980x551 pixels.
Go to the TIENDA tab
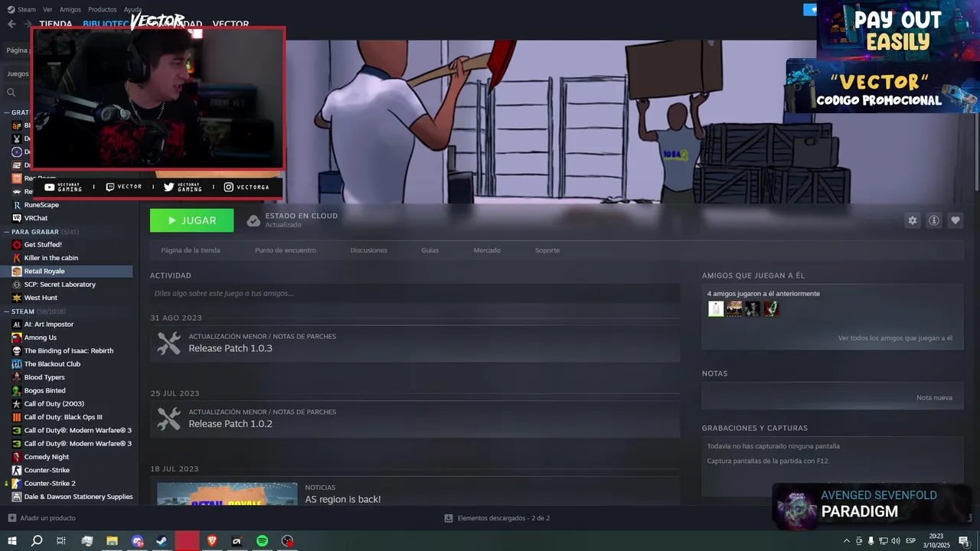pyautogui.click(x=56, y=24)
